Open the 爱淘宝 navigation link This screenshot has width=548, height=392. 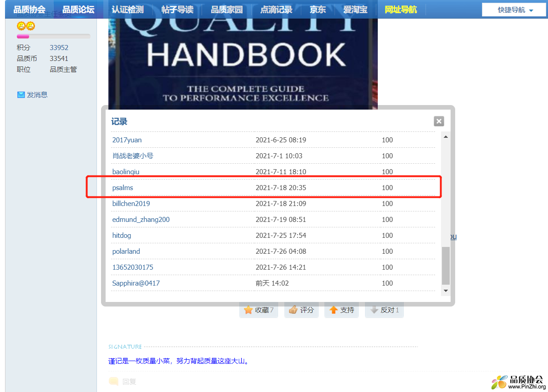[355, 9]
